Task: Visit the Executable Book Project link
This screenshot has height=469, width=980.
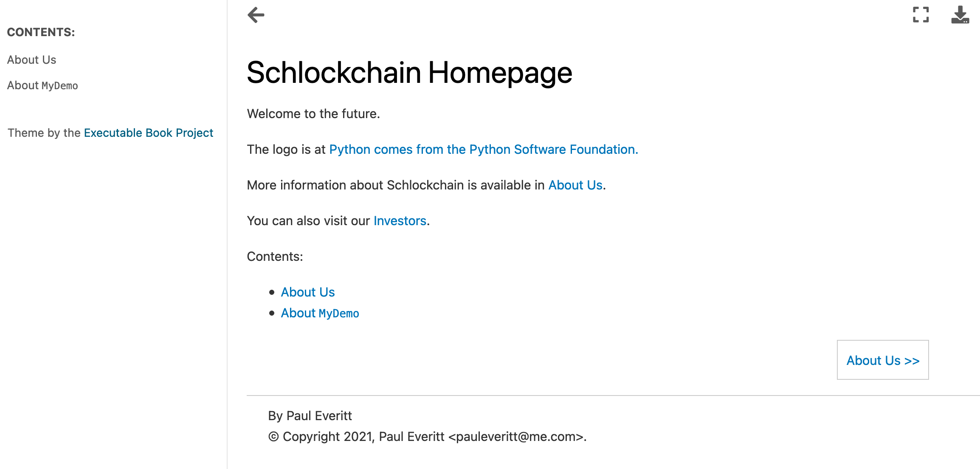Action: click(148, 133)
